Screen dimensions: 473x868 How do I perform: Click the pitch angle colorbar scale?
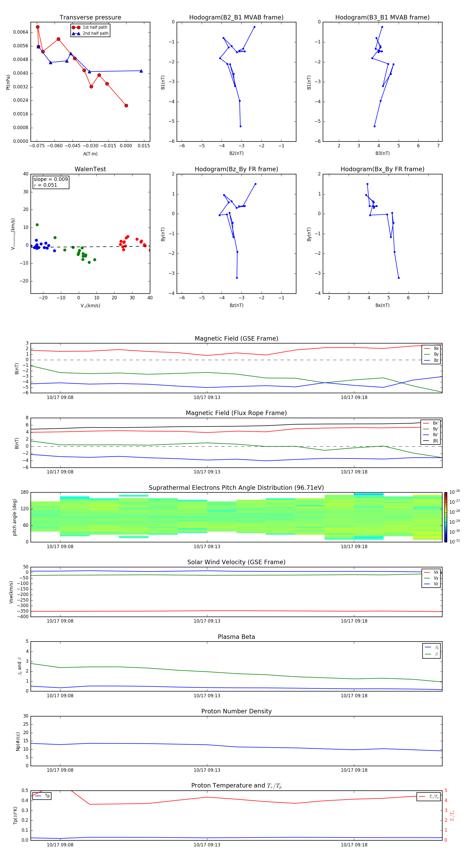pos(446,517)
